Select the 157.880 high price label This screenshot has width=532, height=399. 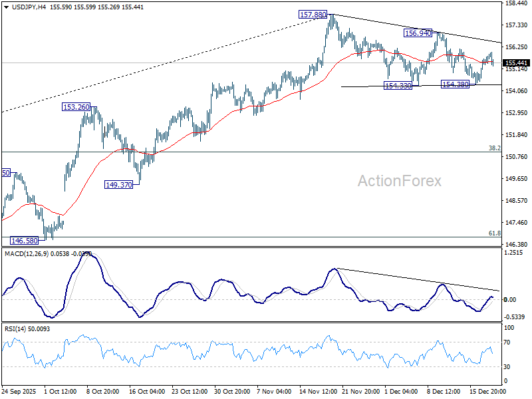click(x=313, y=15)
